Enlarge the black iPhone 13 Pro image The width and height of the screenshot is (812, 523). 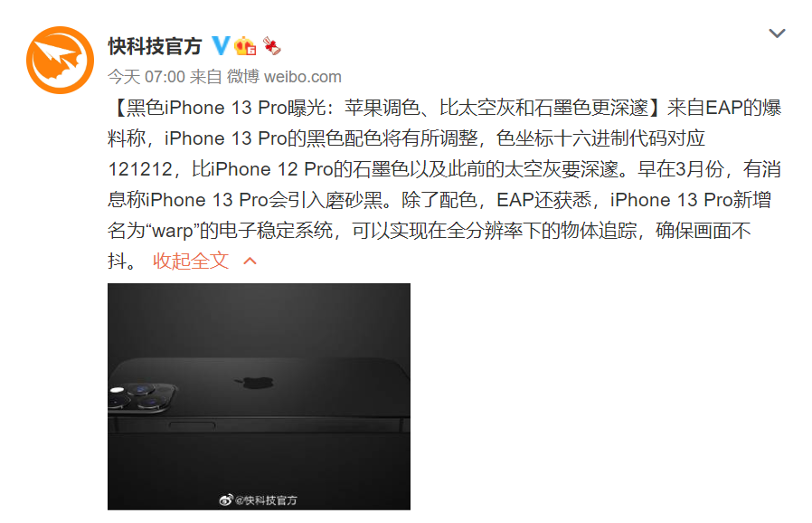click(259, 396)
